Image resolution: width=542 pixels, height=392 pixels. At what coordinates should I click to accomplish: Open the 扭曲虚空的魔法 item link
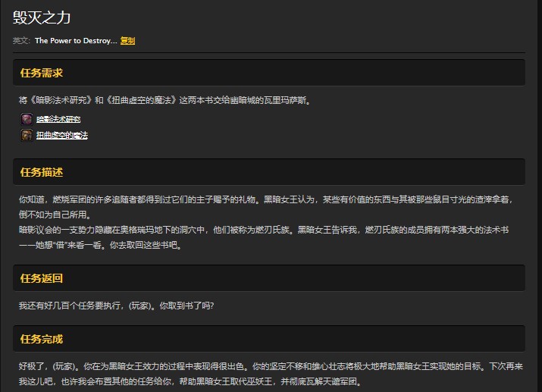[62, 135]
